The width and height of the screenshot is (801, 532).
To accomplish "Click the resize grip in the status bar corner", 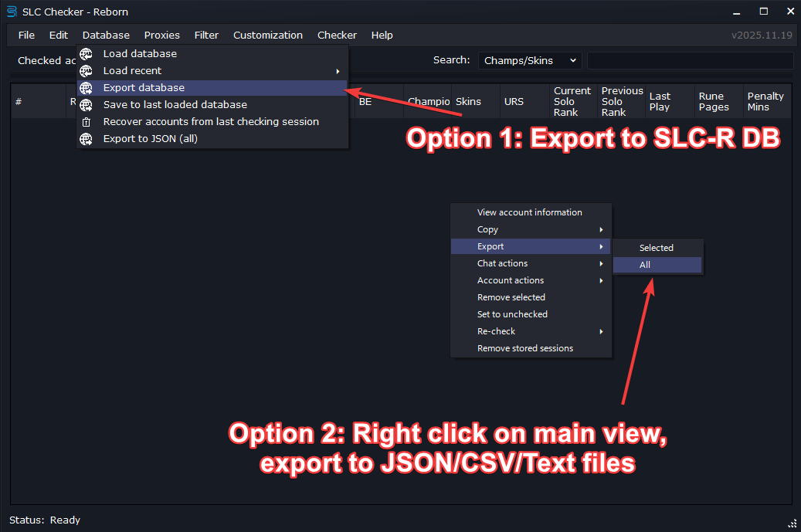I will (x=792, y=523).
